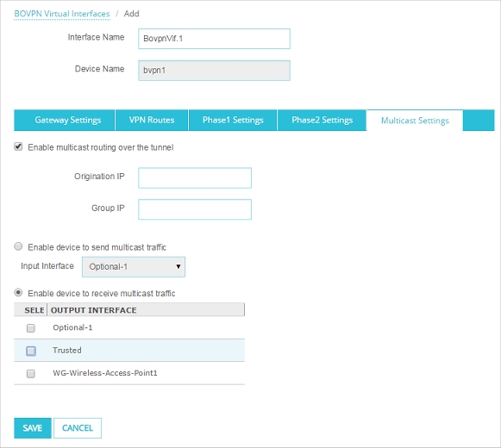Check the Trusted output interface checkbox
This screenshot has width=501, height=448.
coord(31,351)
